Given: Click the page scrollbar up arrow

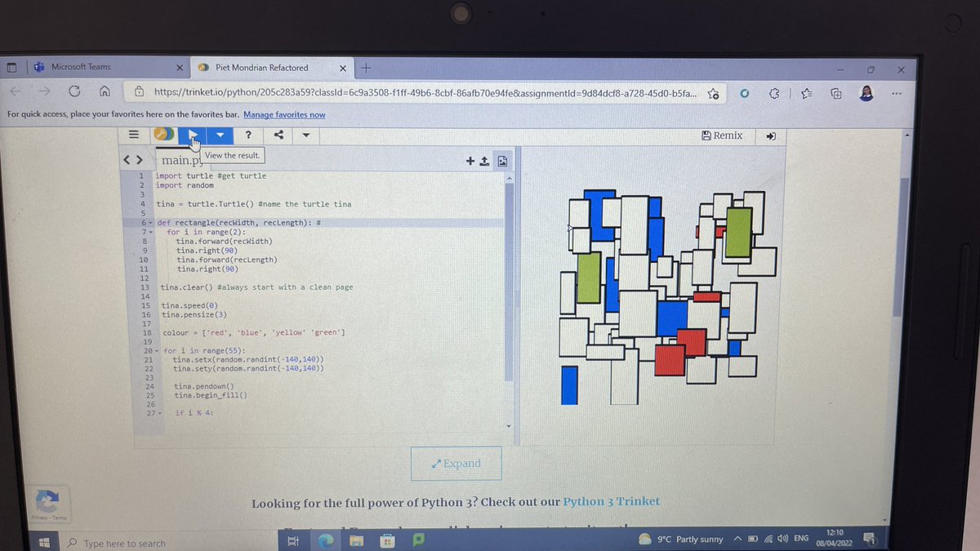Looking at the screenshot, I should point(906,133).
